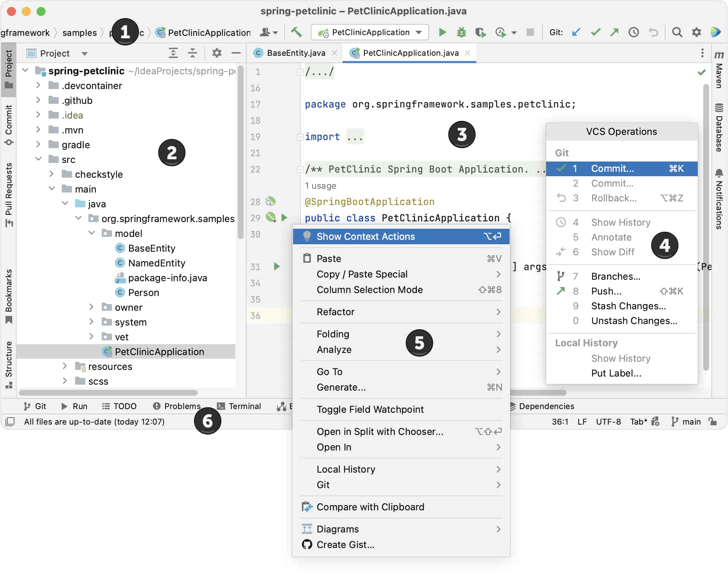
Task: Expand the resources folder
Action: click(65, 366)
